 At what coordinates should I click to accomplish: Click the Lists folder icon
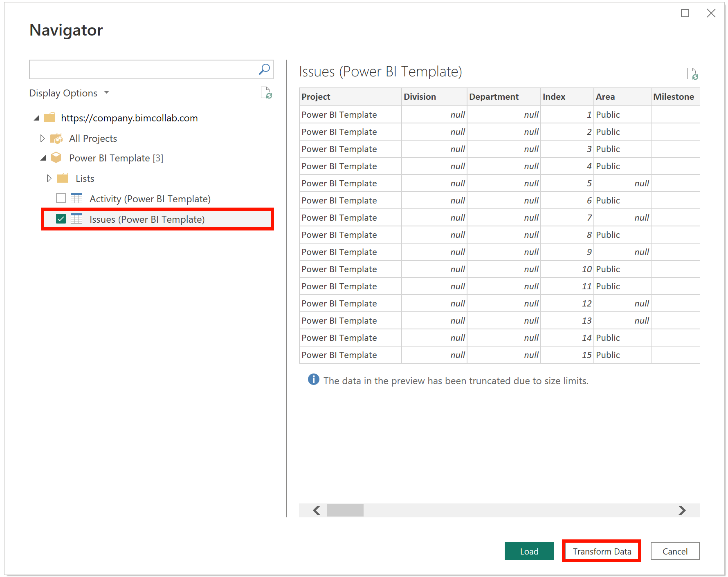63,178
